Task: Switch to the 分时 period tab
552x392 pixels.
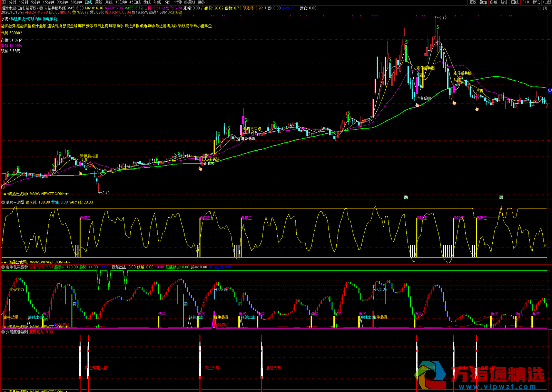Action: pyautogui.click(x=12, y=2)
